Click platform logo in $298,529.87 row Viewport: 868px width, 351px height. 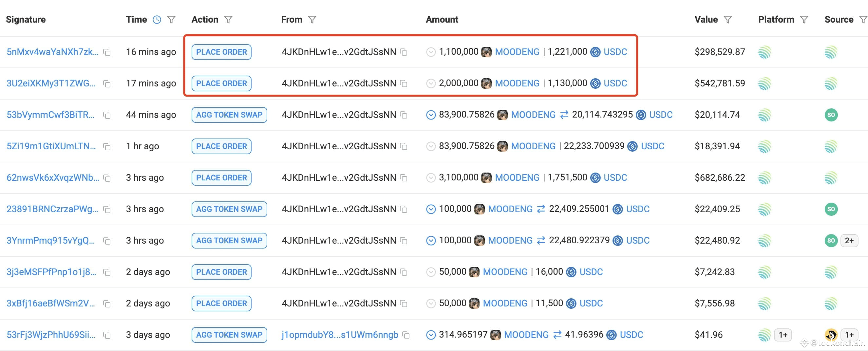coord(764,52)
